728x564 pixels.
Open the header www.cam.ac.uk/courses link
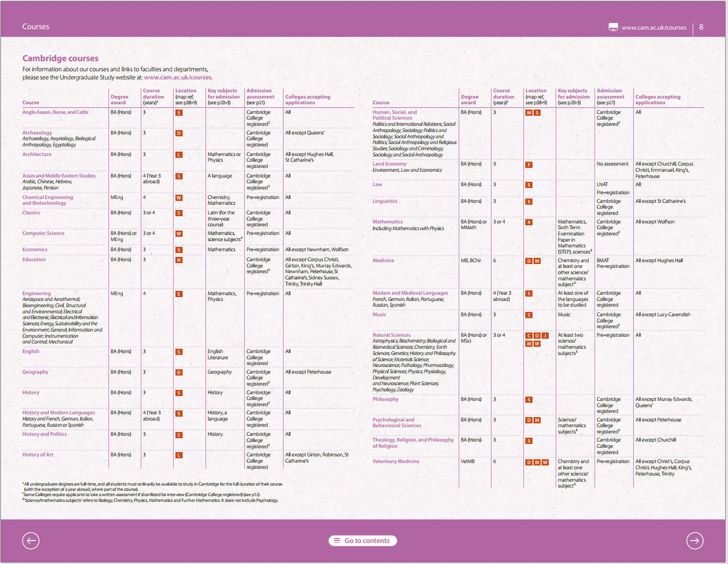pos(653,28)
